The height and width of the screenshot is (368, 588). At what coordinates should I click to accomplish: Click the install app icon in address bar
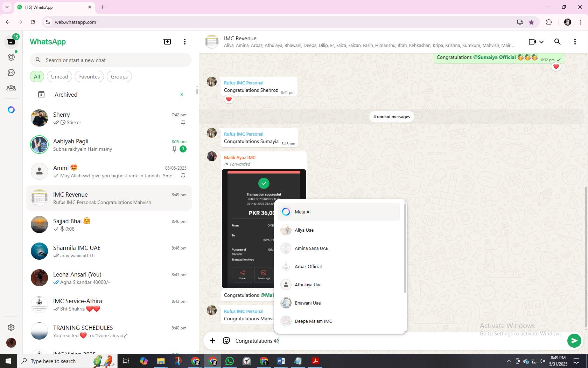[520, 22]
